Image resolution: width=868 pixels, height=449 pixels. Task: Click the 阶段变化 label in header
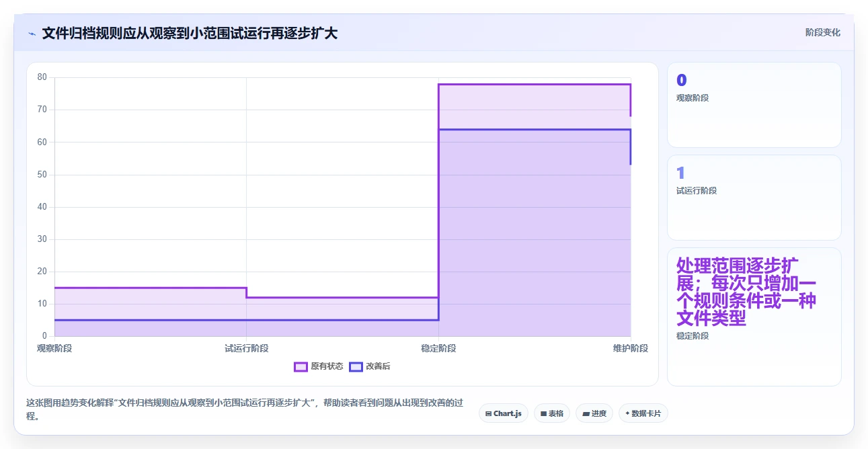823,32
